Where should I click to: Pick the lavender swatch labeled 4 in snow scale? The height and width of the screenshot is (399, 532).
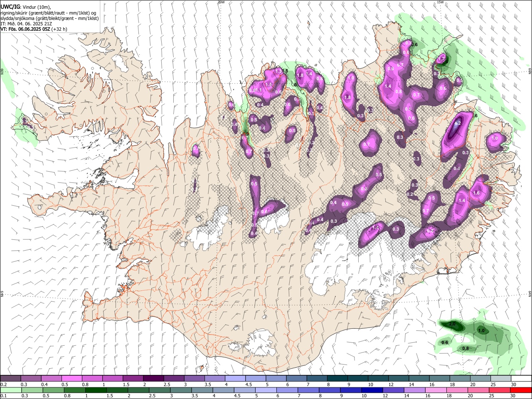coord(235,379)
